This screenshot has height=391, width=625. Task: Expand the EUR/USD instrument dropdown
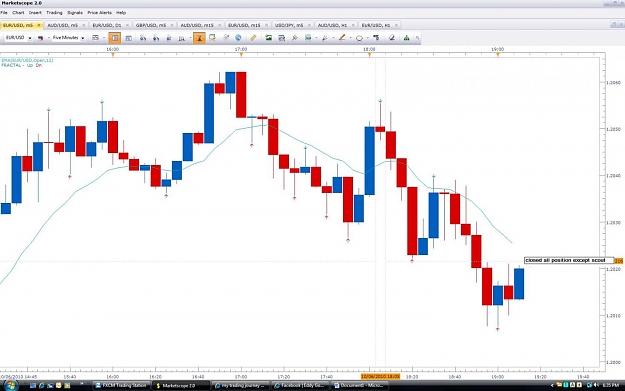[29, 38]
